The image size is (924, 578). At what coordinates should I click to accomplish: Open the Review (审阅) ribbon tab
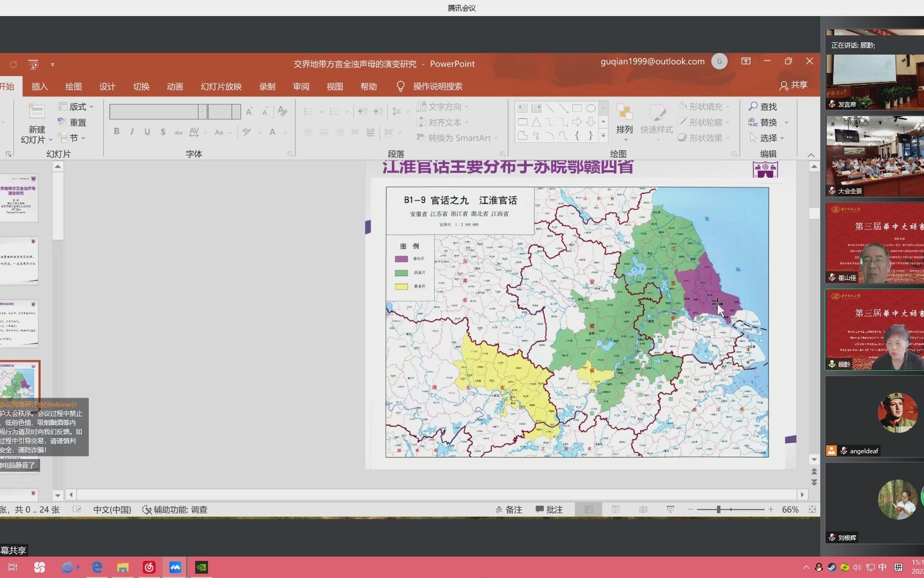tap(301, 86)
